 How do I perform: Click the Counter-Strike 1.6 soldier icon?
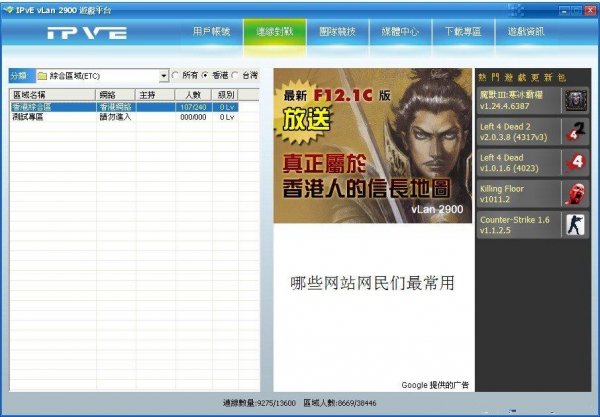point(576,225)
